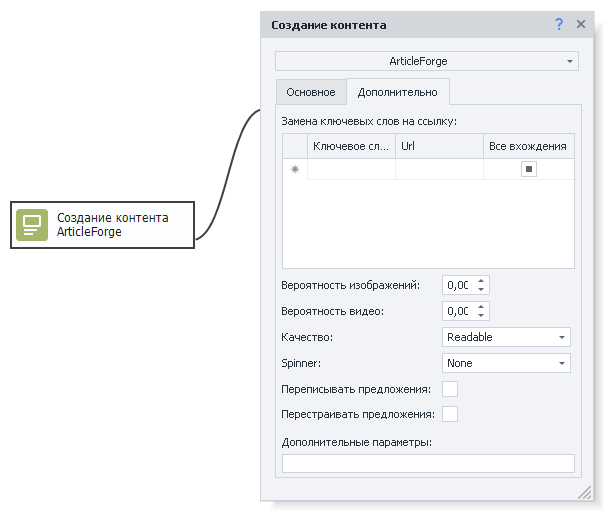
Task: Decrease Вероятность видео with down arrow
Action: tap(481, 316)
